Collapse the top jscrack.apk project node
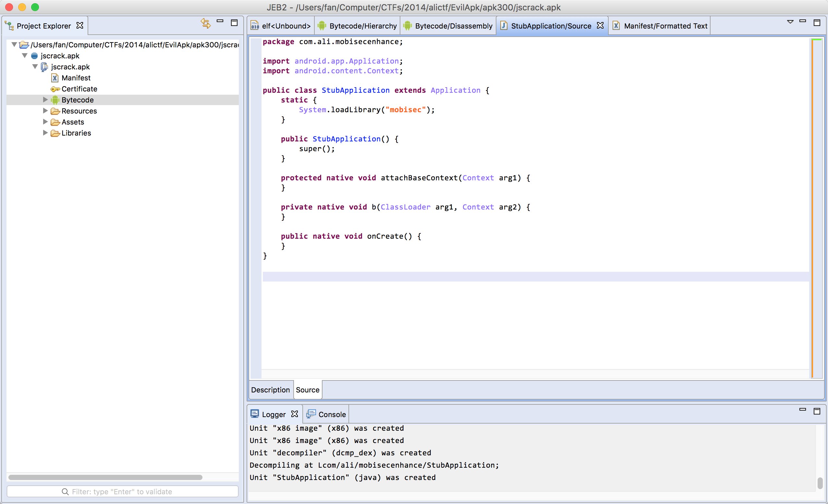This screenshot has height=504, width=828. coord(25,55)
